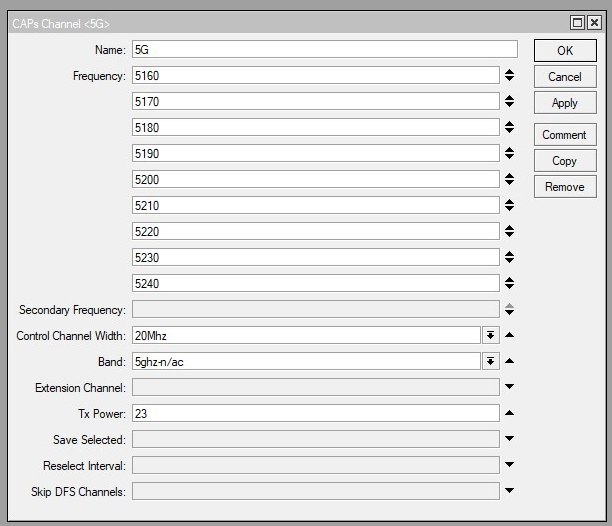Click add/remove arrows beside frequency 5170
The width and height of the screenshot is (612, 526).
point(509,101)
